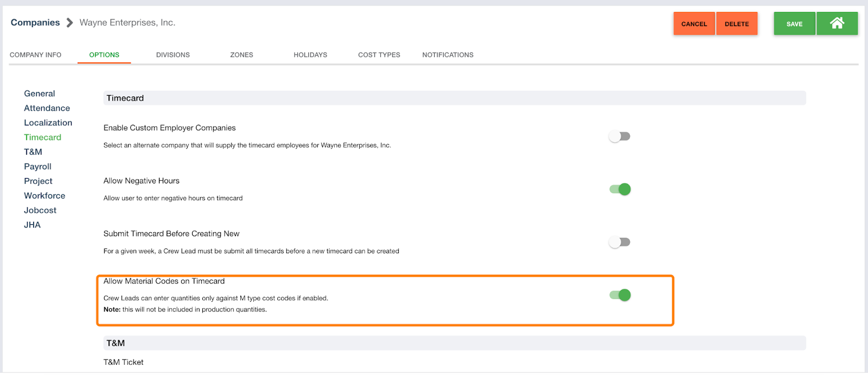This screenshot has width=868, height=375.
Task: Click the Cancel button
Action: point(694,23)
